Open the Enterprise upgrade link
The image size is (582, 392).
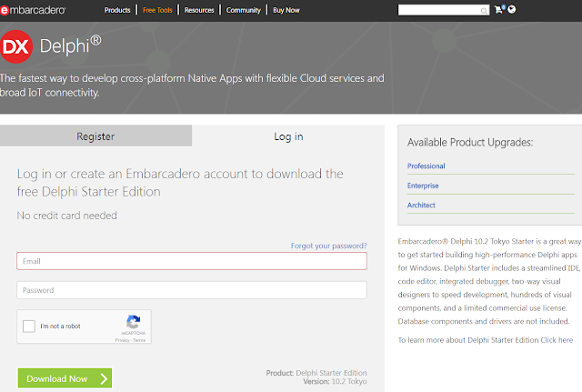[423, 186]
